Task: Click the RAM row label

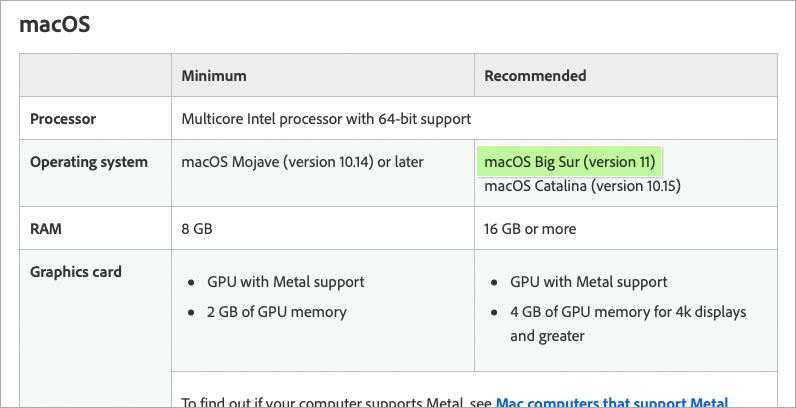Action: click(48, 229)
